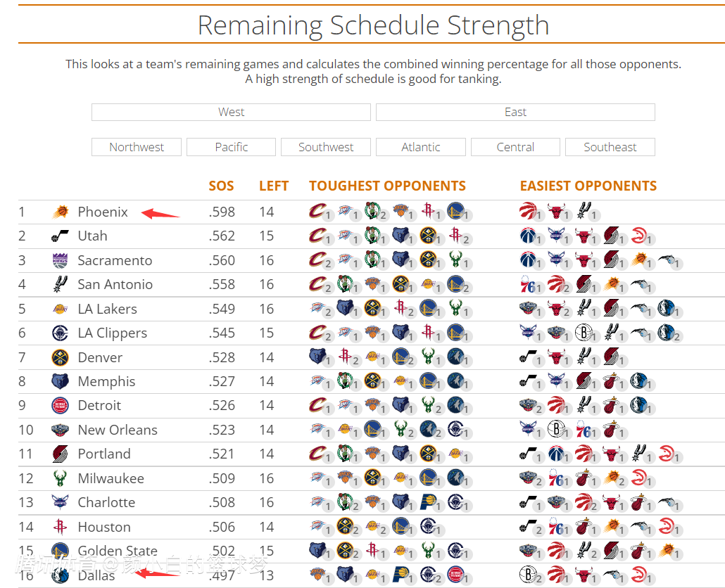Click the Suns logo beside Phoenix team name
725x588 pixels.
pyautogui.click(x=61, y=212)
